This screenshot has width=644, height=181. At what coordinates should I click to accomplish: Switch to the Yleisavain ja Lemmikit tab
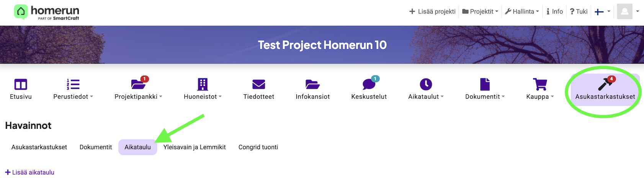click(195, 147)
